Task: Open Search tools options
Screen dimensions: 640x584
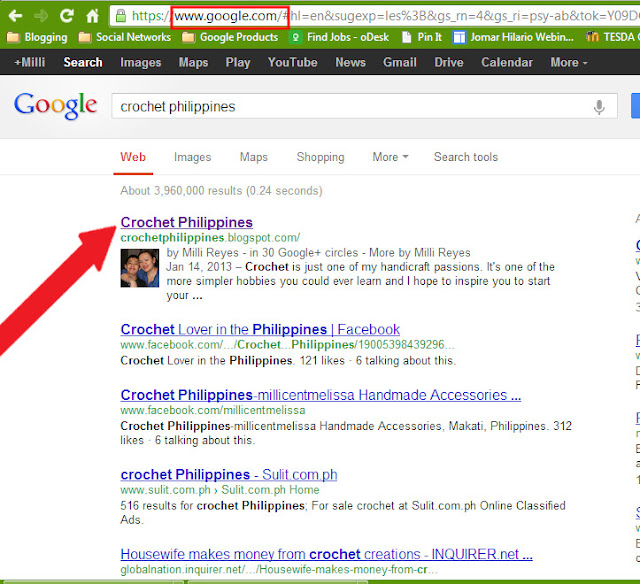Action: pyautogui.click(x=466, y=157)
